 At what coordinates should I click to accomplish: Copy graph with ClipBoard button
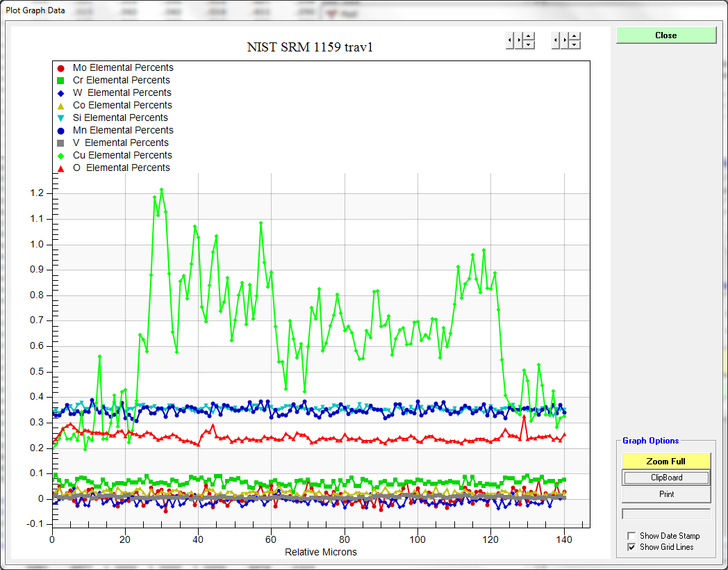click(665, 478)
